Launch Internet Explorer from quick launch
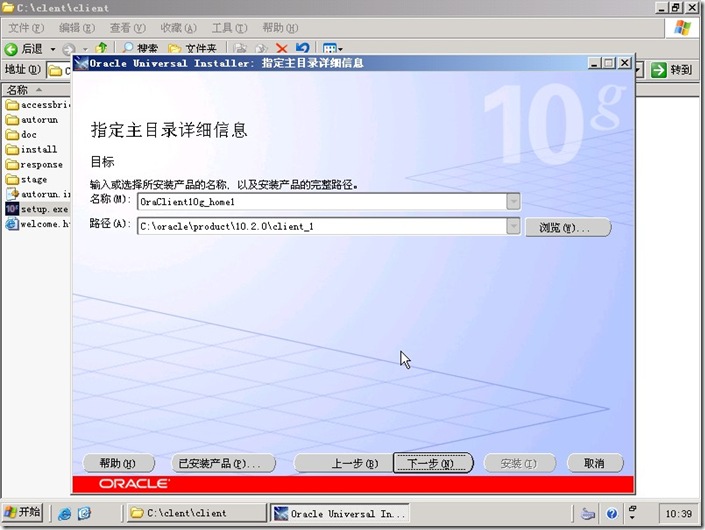This screenshot has height=530, width=705. (x=65, y=513)
